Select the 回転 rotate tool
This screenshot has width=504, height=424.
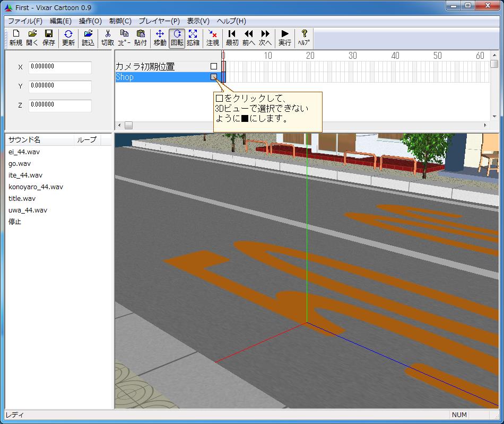tap(177, 38)
